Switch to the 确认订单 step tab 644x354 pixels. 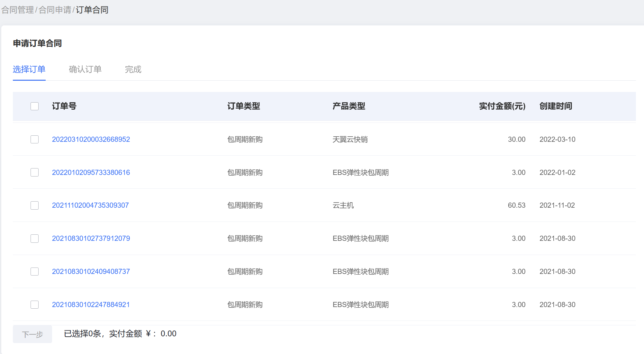85,69
